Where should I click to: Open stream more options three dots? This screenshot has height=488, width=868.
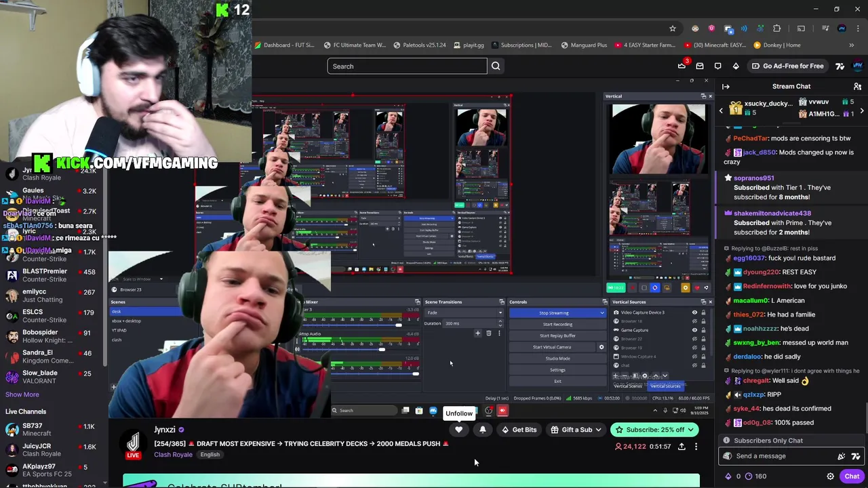(696, 447)
